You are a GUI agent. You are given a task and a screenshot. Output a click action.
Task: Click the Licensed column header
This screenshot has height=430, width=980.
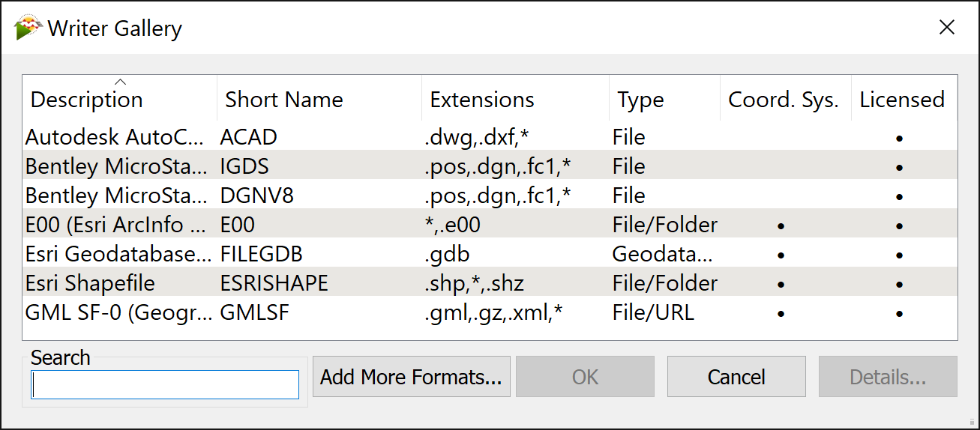tap(902, 100)
